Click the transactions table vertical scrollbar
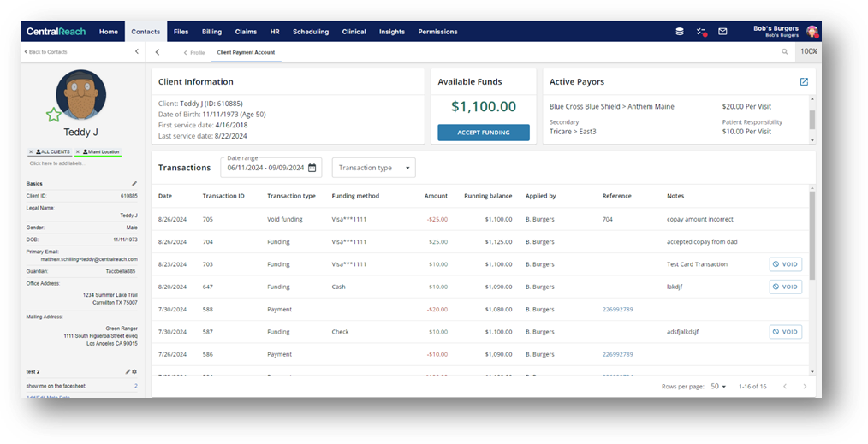The width and height of the screenshot is (868, 444). point(812,235)
